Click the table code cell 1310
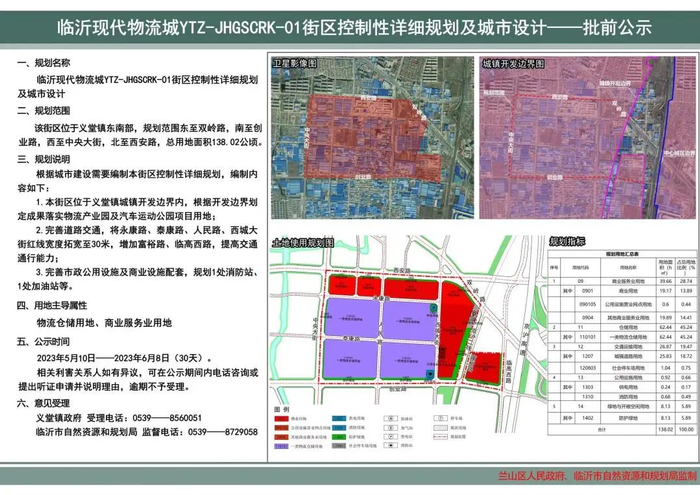700x495 pixels. point(588,397)
